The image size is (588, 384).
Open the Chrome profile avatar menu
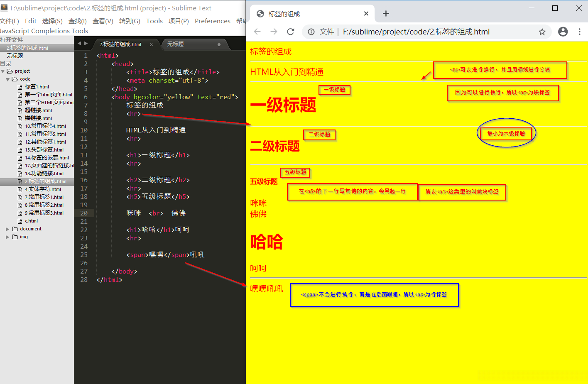pyautogui.click(x=563, y=31)
